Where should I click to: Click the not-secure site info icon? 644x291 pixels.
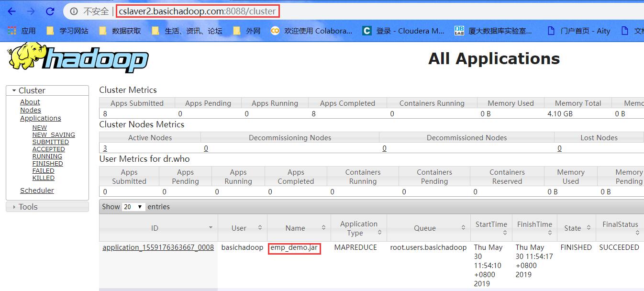tap(73, 11)
